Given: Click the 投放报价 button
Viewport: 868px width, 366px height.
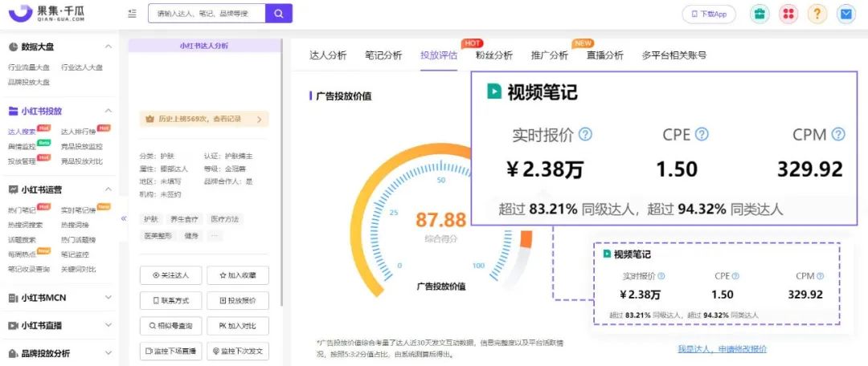Looking at the screenshot, I should tap(238, 300).
